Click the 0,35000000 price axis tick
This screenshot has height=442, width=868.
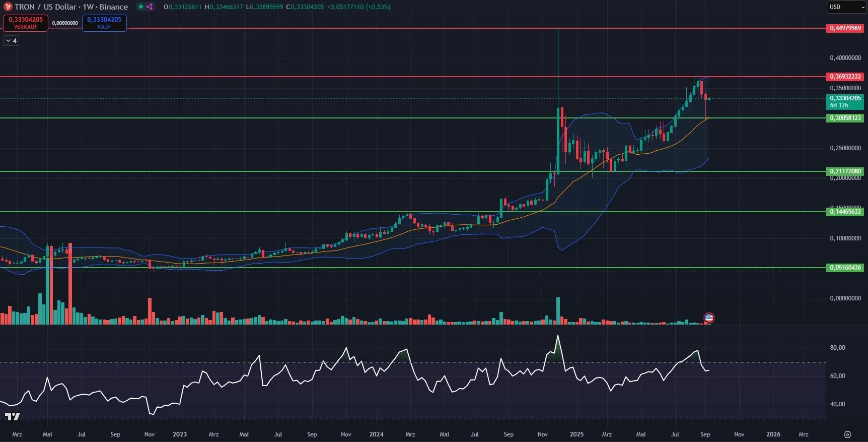[x=845, y=88]
